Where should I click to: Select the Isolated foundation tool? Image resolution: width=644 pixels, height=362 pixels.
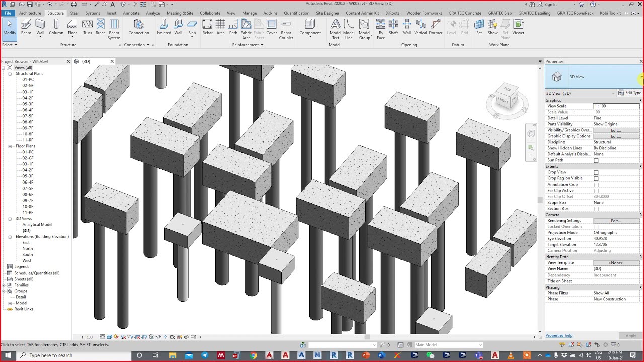164,27
